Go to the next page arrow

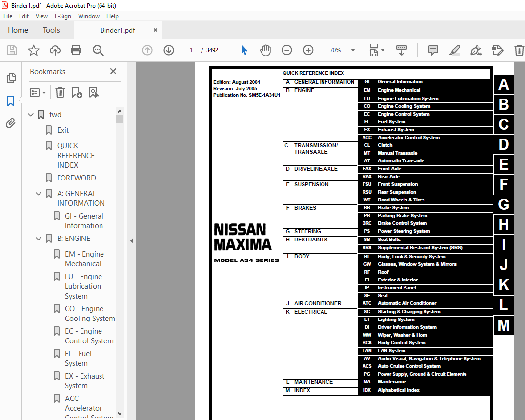[169, 50]
